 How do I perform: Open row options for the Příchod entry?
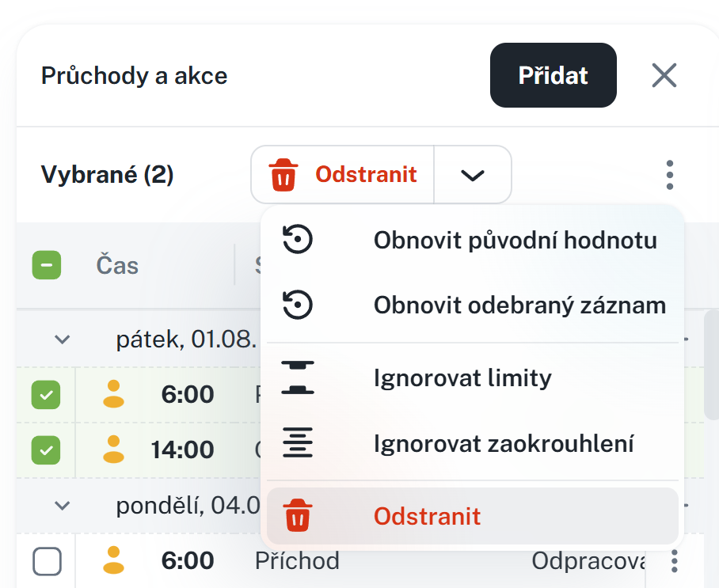pyautogui.click(x=675, y=561)
